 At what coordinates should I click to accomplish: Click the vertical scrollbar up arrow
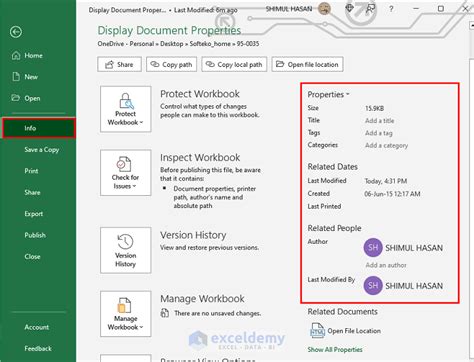click(472, 25)
